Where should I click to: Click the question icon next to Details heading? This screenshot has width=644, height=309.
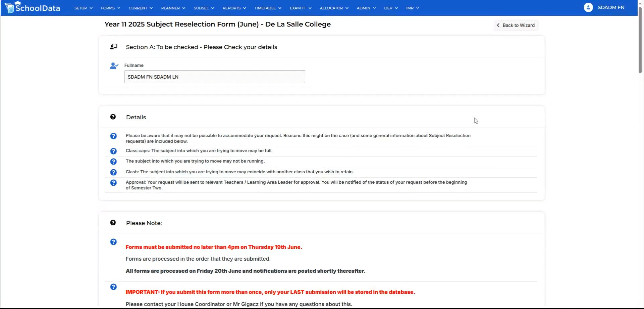click(113, 117)
